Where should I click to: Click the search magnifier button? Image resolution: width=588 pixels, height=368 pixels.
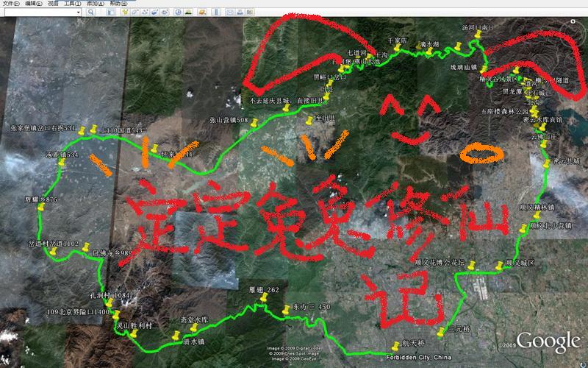click(91, 12)
